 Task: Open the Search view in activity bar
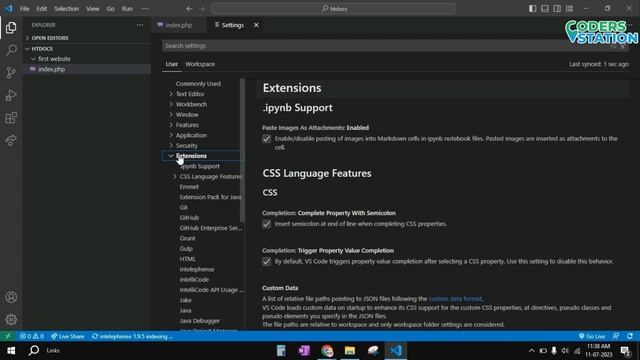tap(11, 50)
